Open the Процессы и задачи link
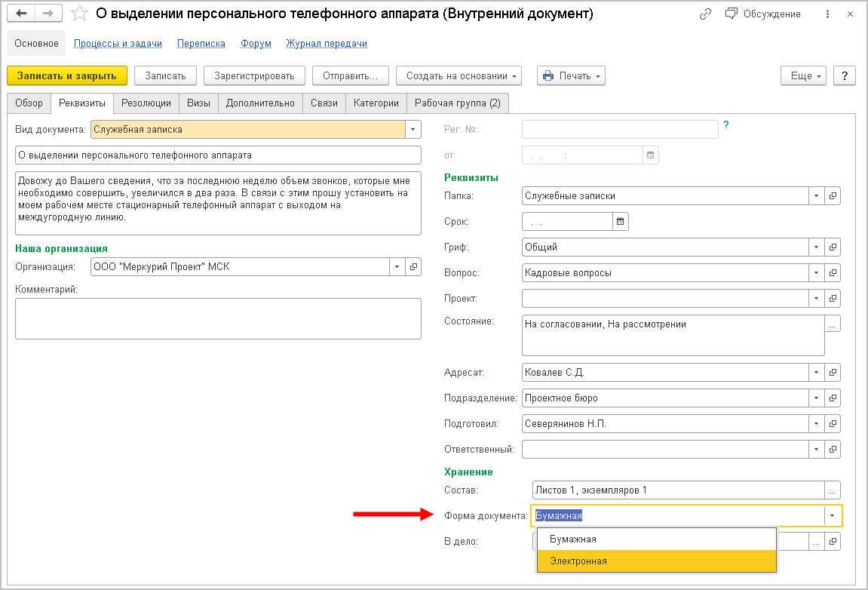868x590 pixels. 118,44
